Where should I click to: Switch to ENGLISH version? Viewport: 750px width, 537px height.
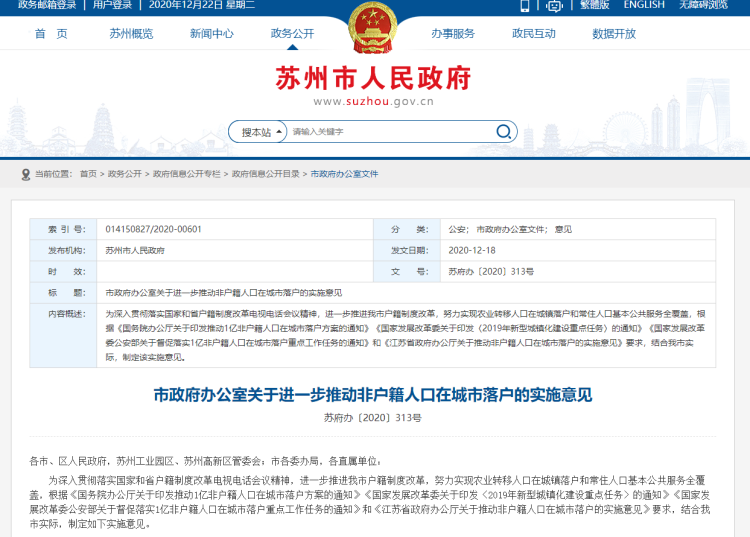[644, 5]
